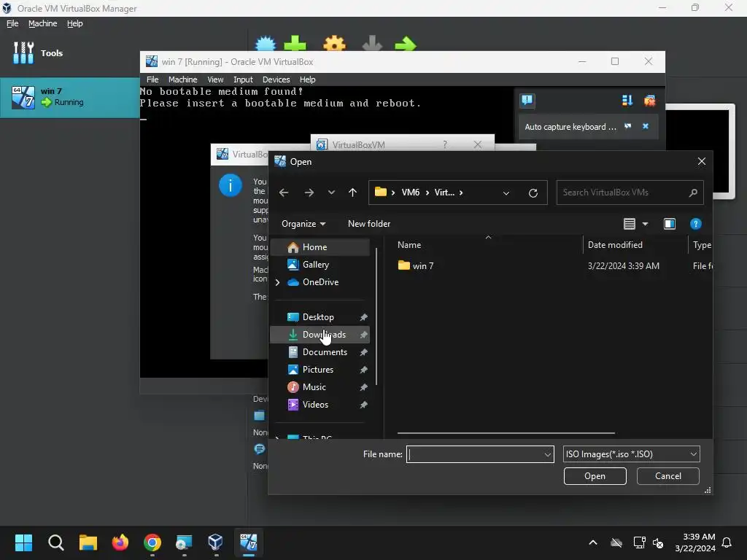Screen dimensions: 747x560
Task: Click the Forward arrow in Open dialog
Action: pyautogui.click(x=309, y=192)
